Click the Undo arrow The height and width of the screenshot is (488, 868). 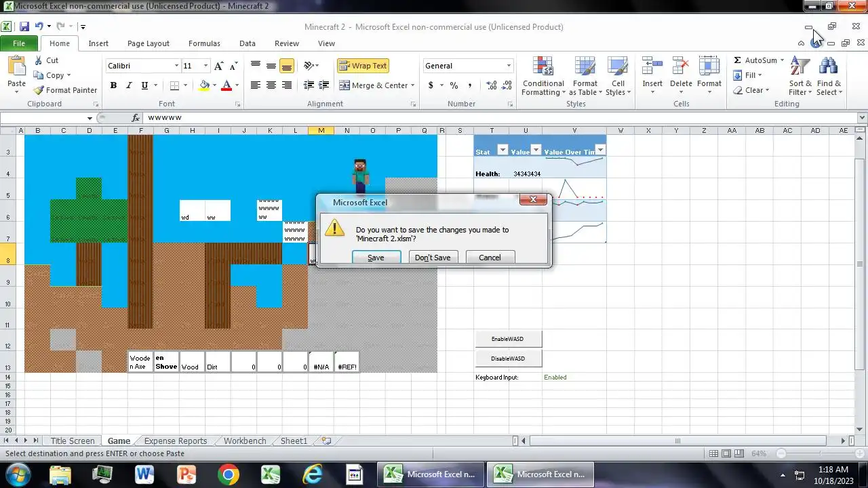click(39, 26)
